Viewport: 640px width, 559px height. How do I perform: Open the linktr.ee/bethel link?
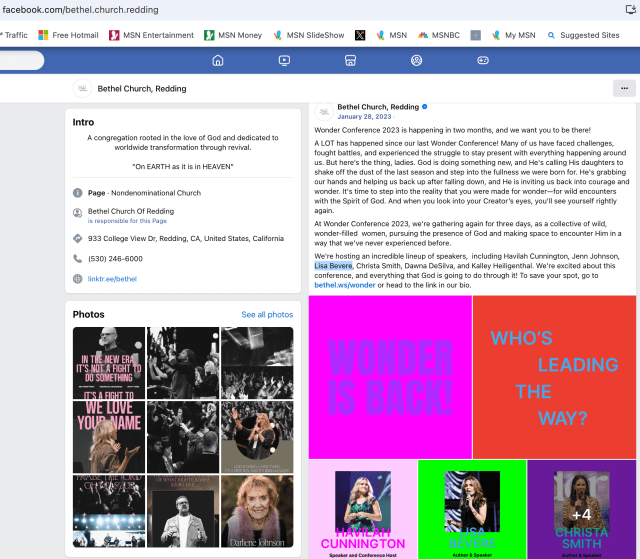coord(112,279)
